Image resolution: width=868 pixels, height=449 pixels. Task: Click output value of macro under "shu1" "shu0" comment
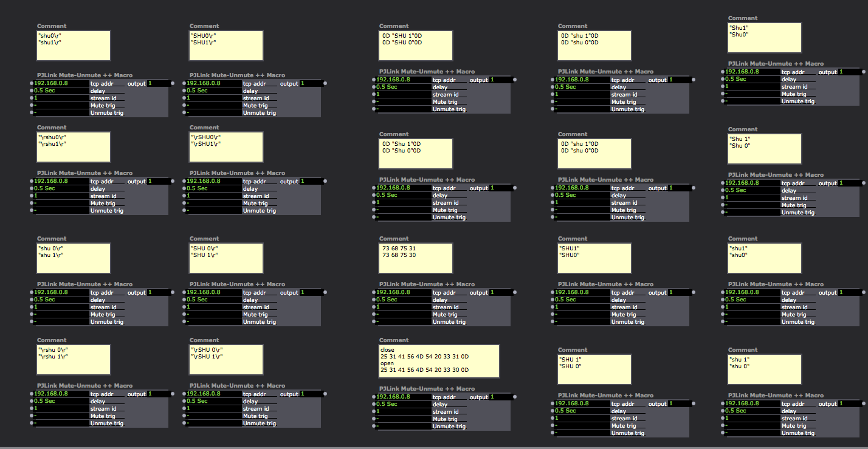tap(849, 292)
